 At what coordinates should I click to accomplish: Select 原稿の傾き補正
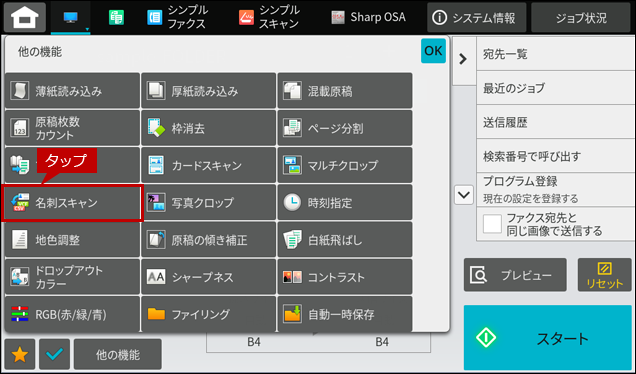[208, 240]
